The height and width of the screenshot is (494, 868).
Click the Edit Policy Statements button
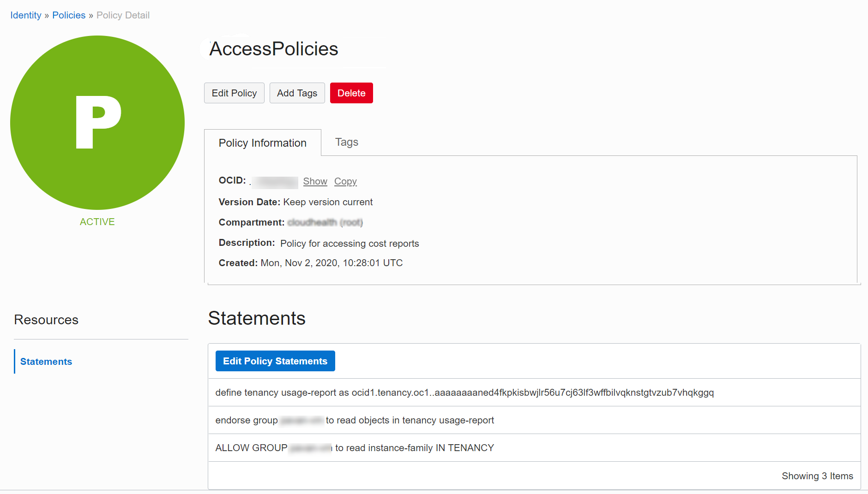point(275,361)
